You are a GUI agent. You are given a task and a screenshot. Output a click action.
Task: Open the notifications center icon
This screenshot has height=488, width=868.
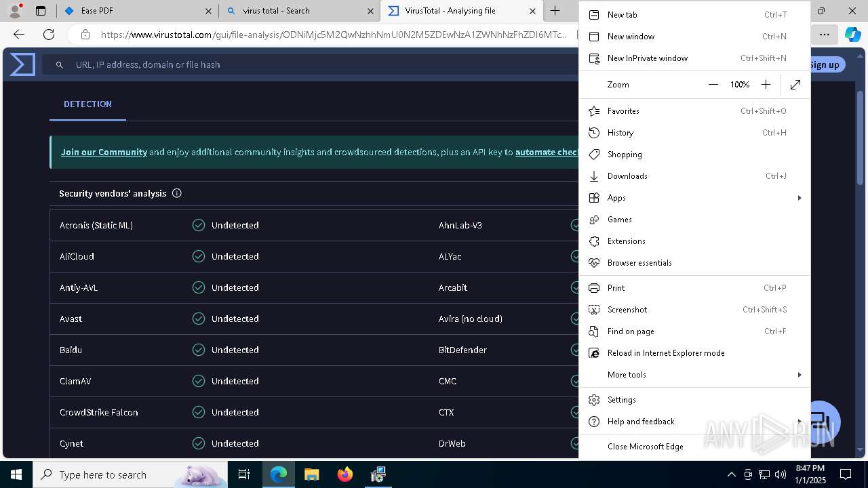pyautogui.click(x=846, y=474)
